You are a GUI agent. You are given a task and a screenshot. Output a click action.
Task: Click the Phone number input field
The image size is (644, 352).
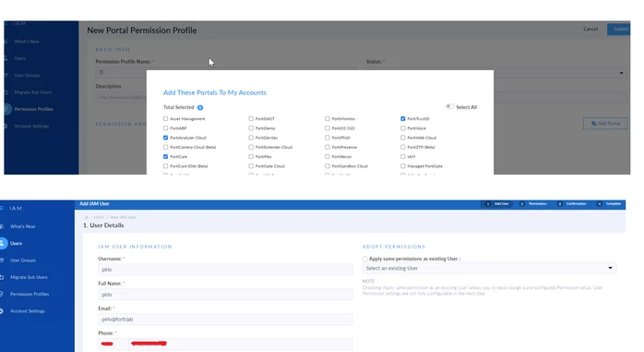click(x=240, y=344)
